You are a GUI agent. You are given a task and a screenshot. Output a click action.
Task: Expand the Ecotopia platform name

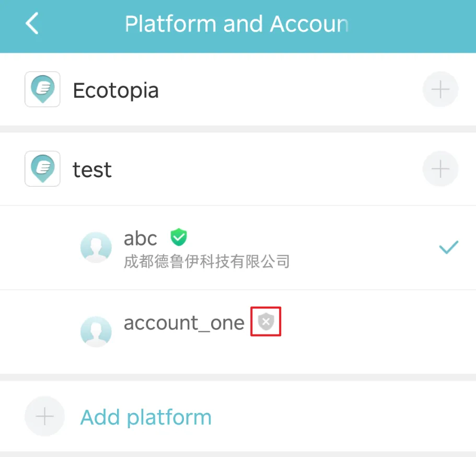[115, 90]
